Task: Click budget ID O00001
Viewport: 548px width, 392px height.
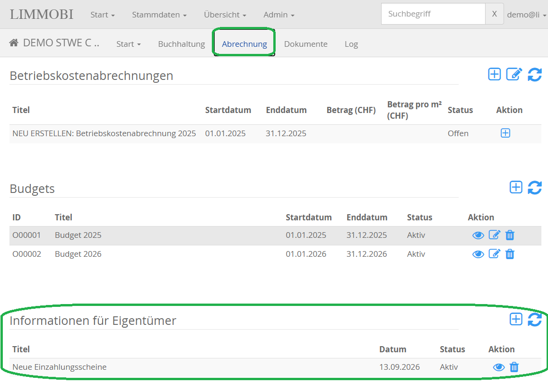Action: coord(26,235)
